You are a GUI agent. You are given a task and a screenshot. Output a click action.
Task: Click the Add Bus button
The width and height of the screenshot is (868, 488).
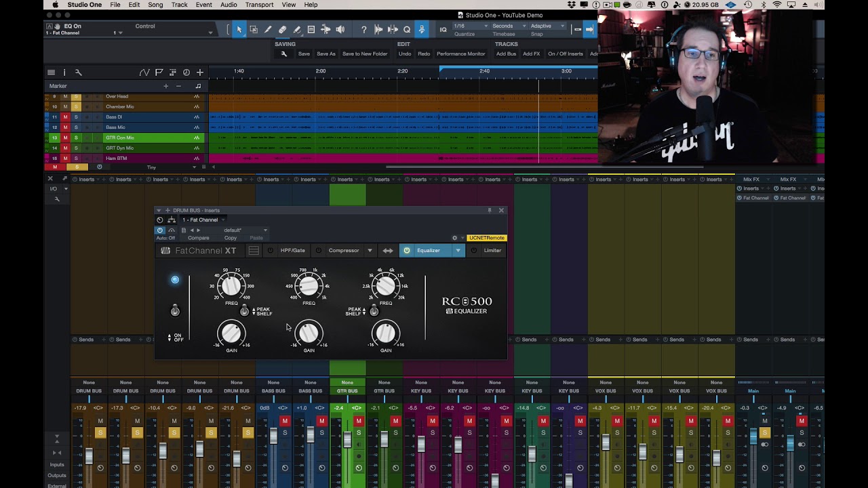(506, 54)
